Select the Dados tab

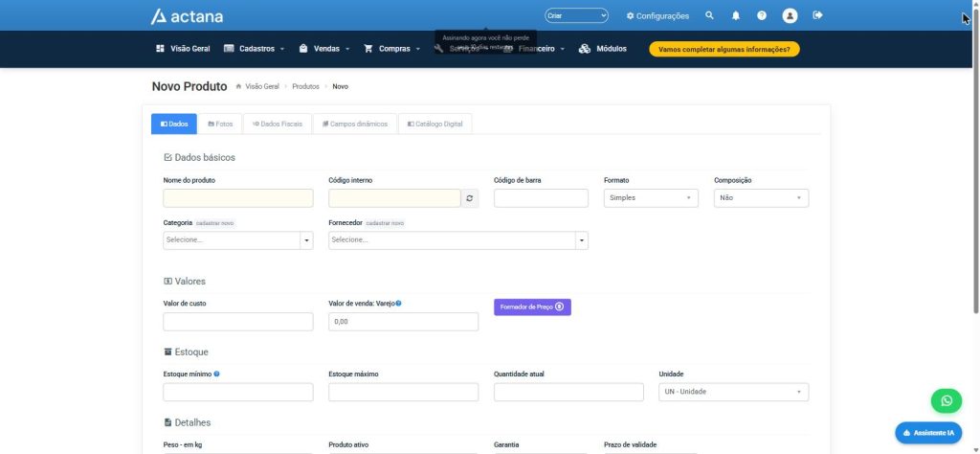(174, 124)
